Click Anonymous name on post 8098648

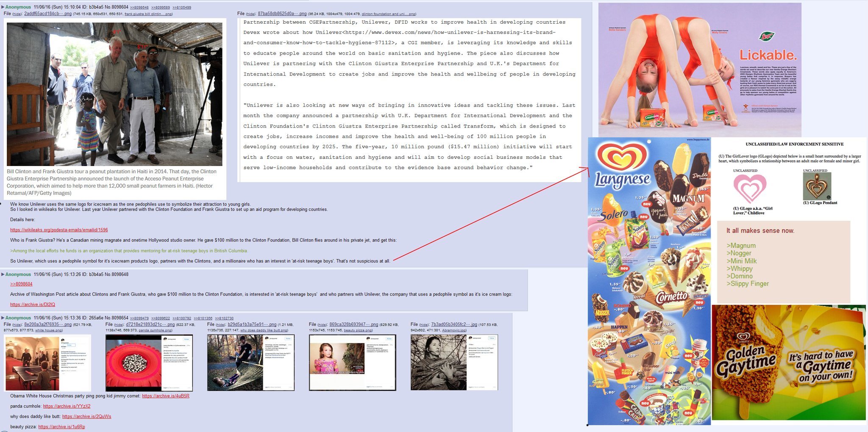18,274
